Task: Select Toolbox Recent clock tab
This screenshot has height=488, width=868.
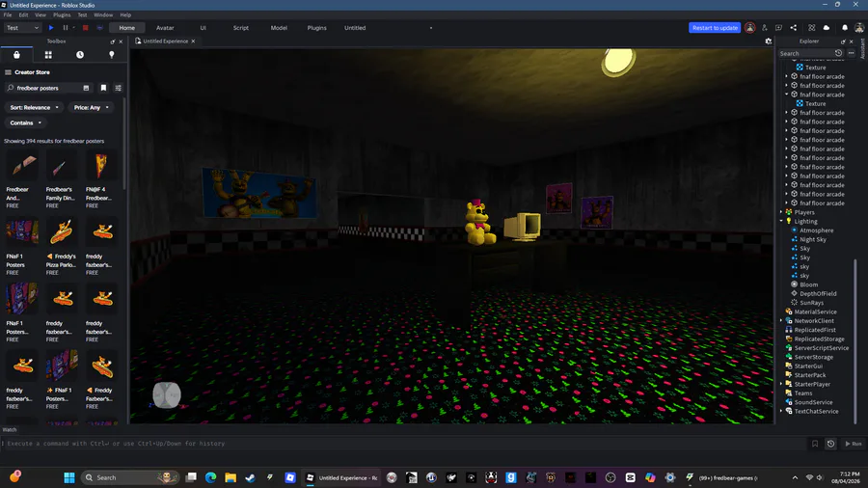Action: tap(80, 55)
